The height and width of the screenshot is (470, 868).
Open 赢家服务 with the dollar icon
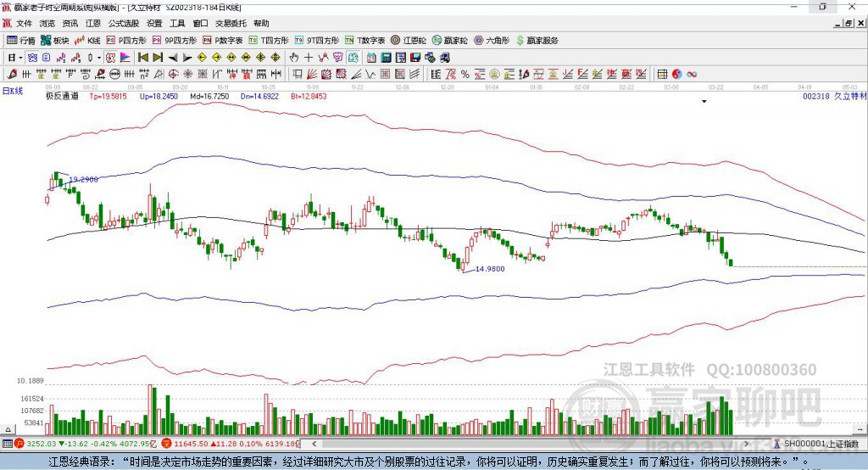(x=537, y=41)
